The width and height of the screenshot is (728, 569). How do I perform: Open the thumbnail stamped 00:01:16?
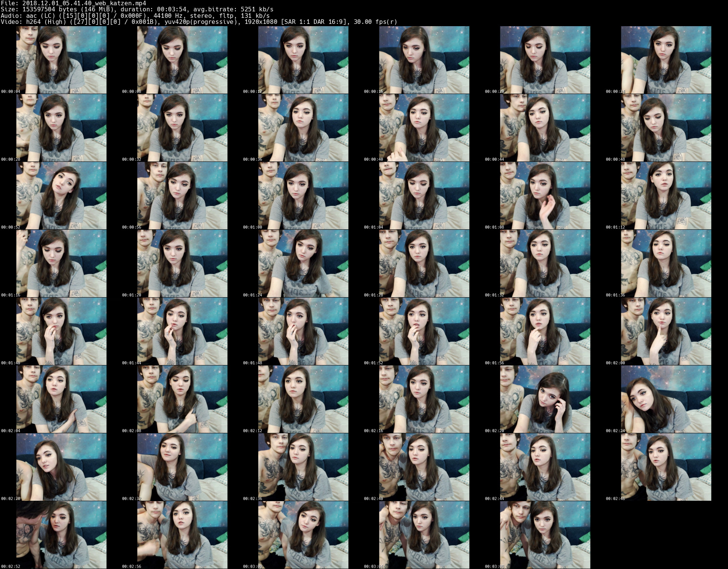pos(61,263)
